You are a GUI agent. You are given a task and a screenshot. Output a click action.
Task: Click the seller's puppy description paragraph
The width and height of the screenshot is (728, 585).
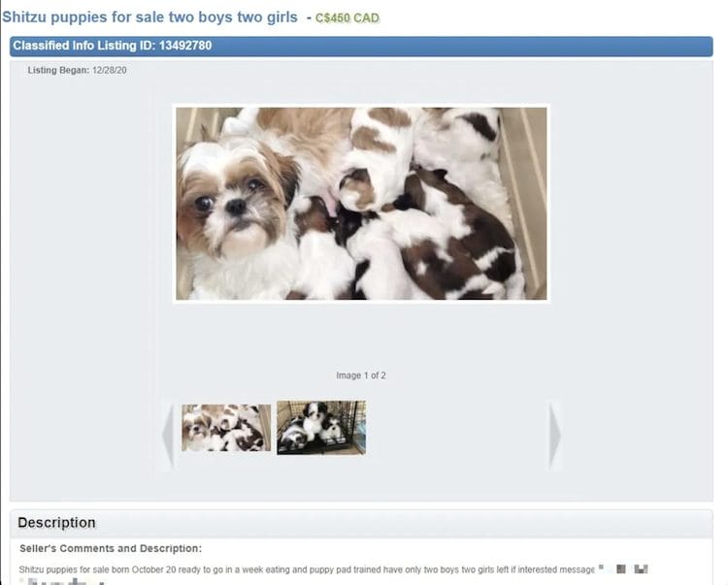click(307, 569)
